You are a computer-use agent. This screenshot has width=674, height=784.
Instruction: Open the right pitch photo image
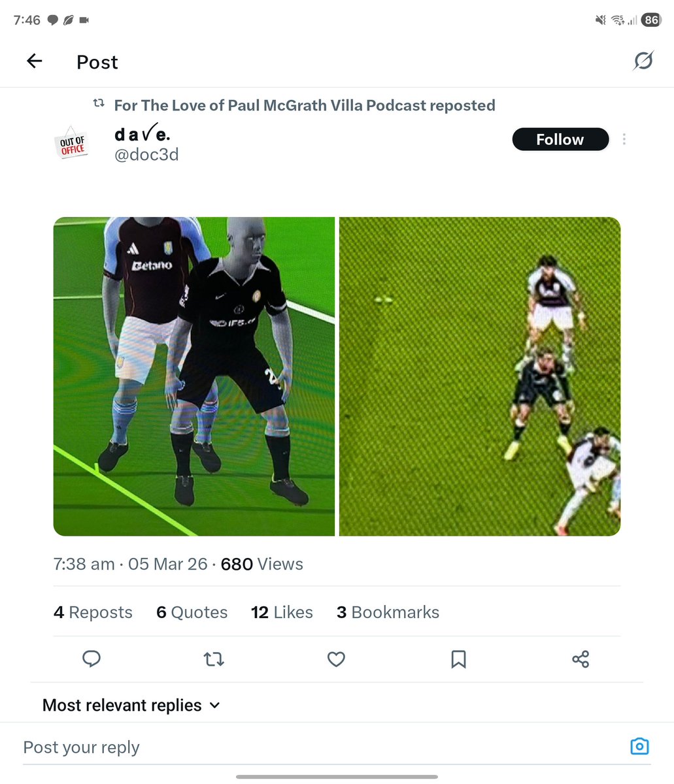[480, 376]
